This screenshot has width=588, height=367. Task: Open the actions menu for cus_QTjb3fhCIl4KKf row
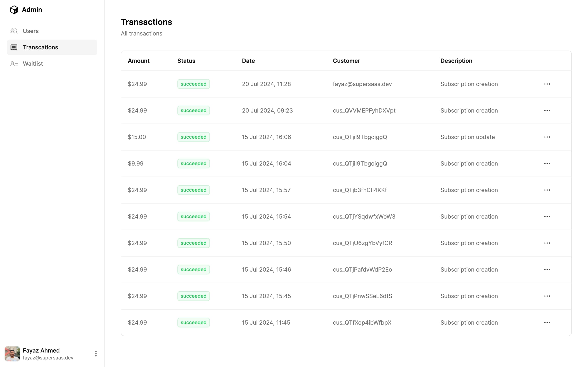[x=547, y=190]
